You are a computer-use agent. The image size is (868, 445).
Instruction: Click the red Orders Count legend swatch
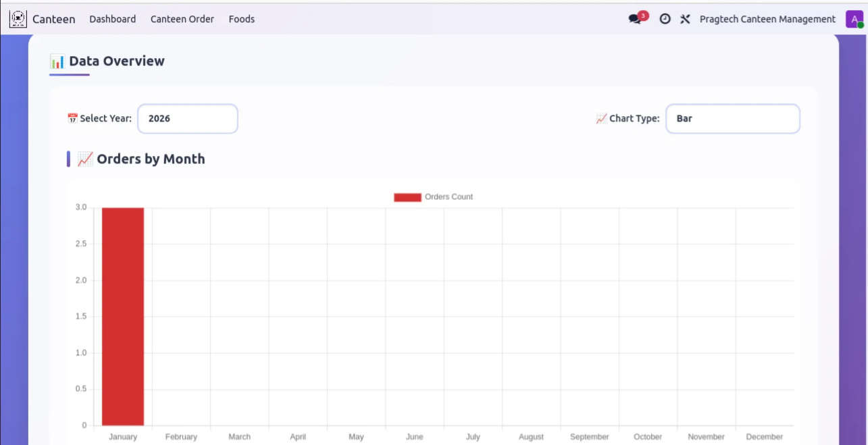pos(407,197)
